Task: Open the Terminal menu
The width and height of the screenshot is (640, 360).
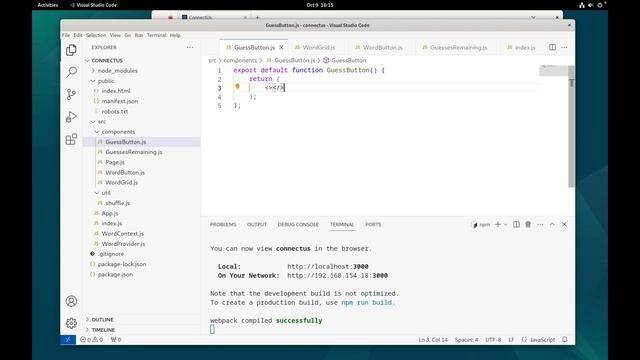Action: [x=156, y=36]
